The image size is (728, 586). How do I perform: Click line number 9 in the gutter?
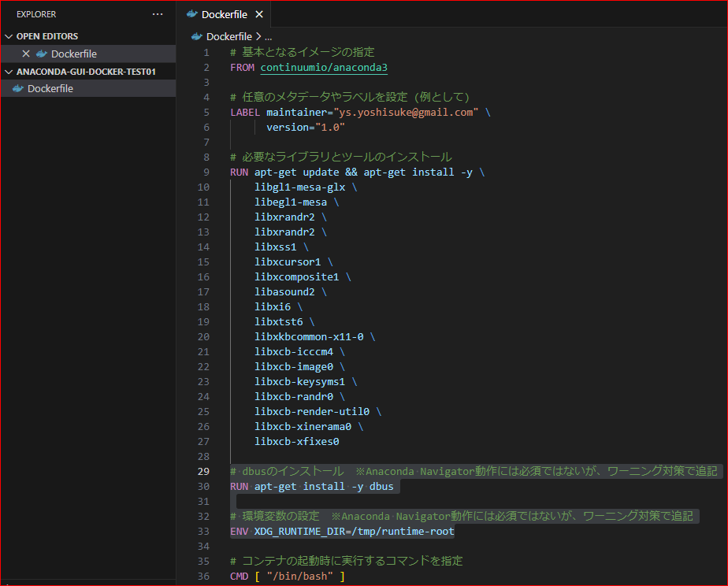206,172
